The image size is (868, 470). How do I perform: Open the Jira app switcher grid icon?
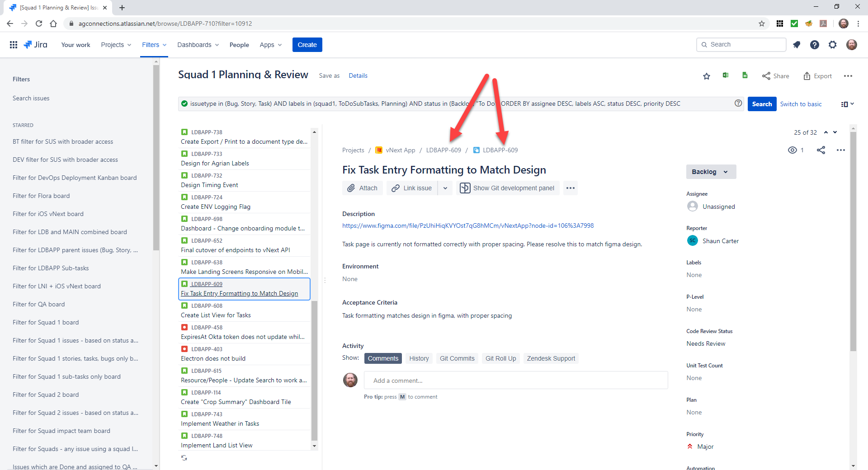14,45
